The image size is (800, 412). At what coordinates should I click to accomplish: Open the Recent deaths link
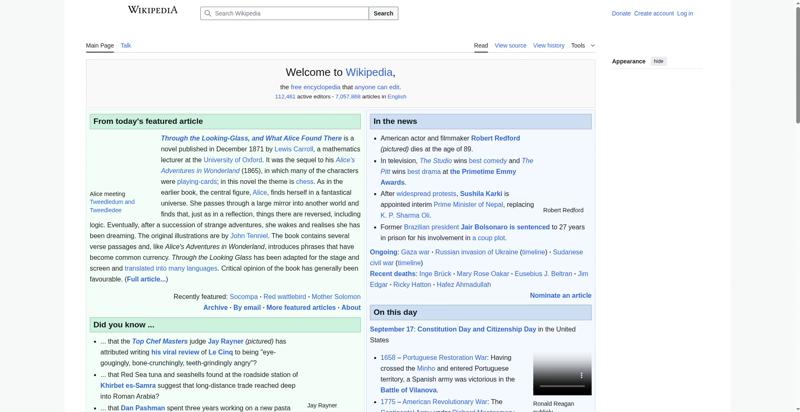(392, 274)
